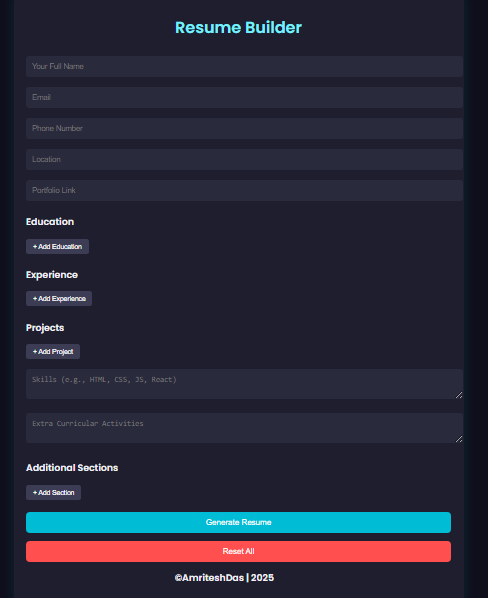
Task: Focus the Extra Curricular Activities box
Action: pos(244,428)
